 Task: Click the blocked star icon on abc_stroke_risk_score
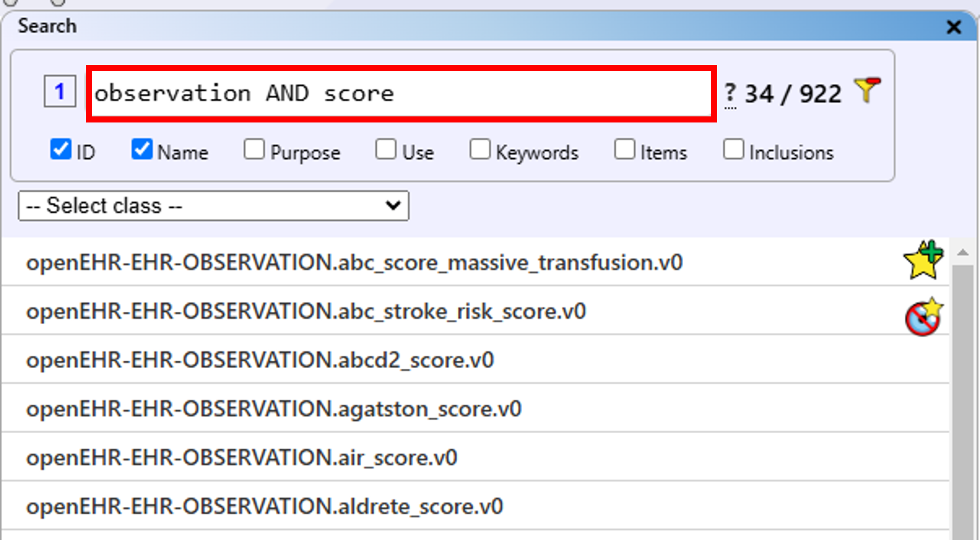[923, 316]
